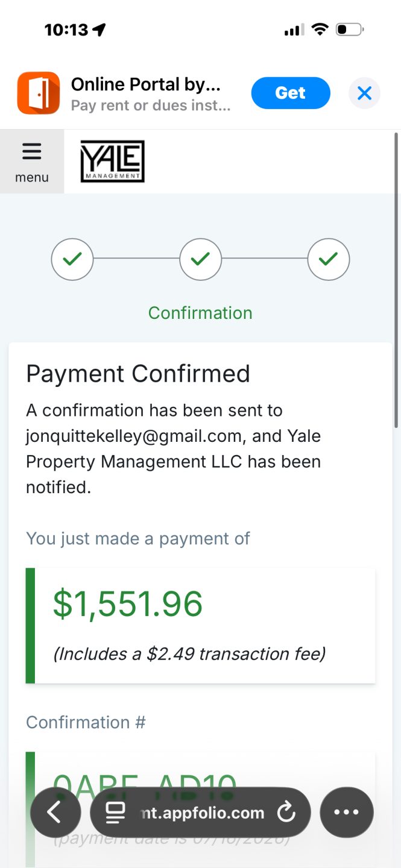This screenshot has width=401, height=868.
Task: Open the hamburger menu button
Action: [31, 162]
